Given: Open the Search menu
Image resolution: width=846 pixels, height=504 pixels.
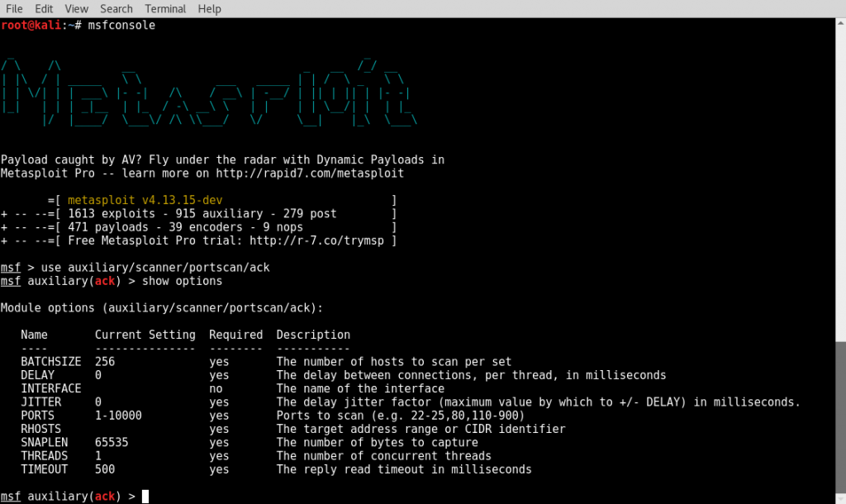Looking at the screenshot, I should [x=116, y=8].
